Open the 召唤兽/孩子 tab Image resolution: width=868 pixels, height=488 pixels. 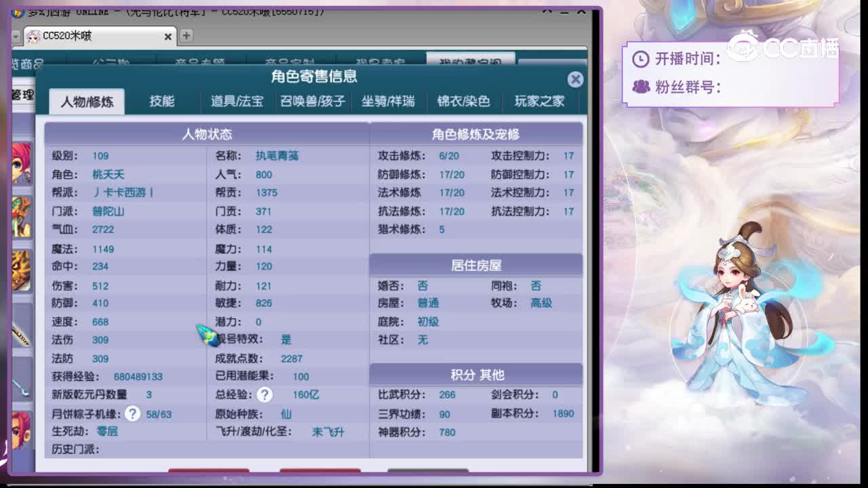(313, 101)
